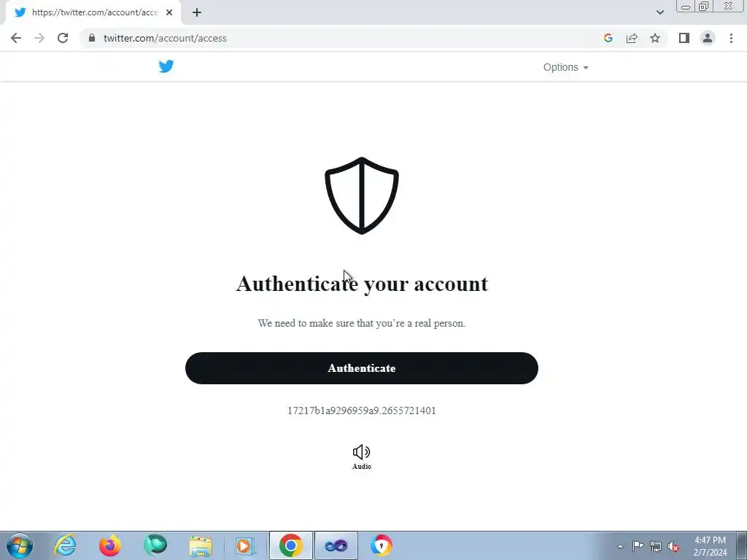This screenshot has height=560, width=747.
Task: Bookmark this page using the star icon
Action: 655,38
